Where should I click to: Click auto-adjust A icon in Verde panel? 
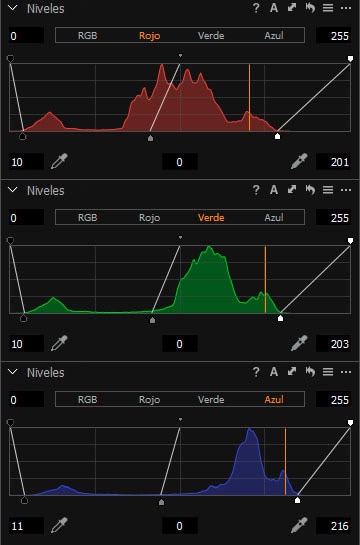pos(274,190)
